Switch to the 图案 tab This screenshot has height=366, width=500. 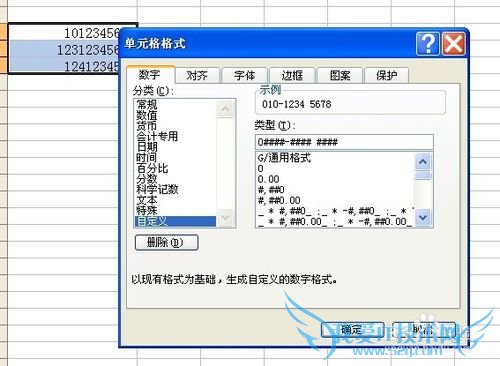(x=340, y=75)
